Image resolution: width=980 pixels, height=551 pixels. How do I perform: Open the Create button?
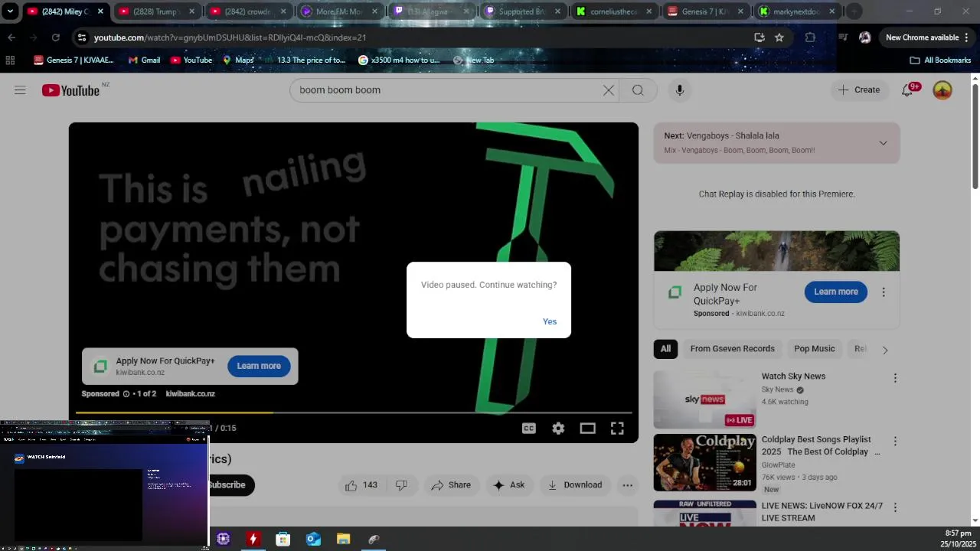pos(859,90)
